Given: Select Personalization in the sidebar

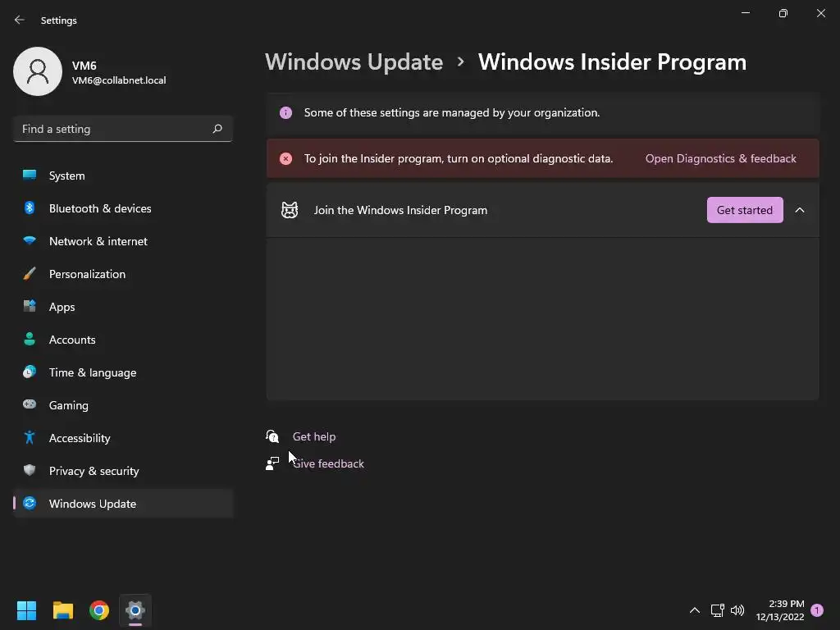Looking at the screenshot, I should tap(87, 274).
